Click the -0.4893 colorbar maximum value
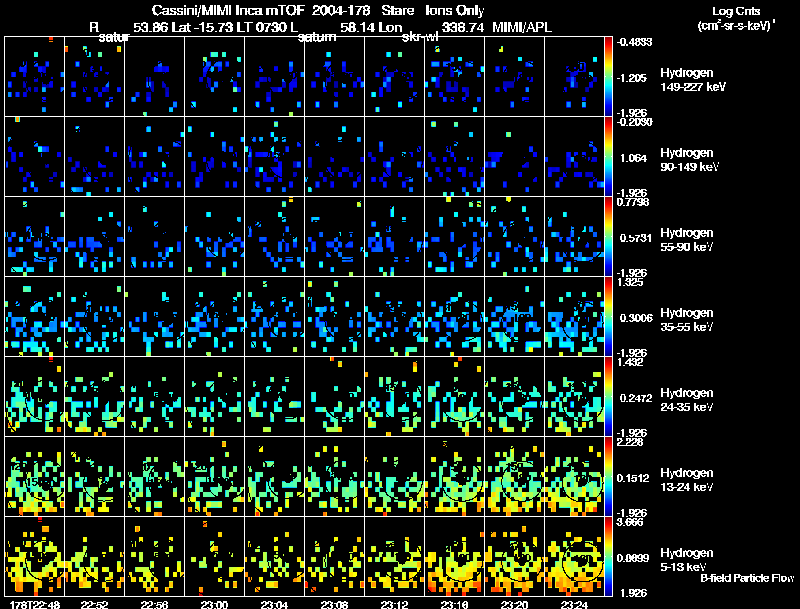 [x=634, y=42]
